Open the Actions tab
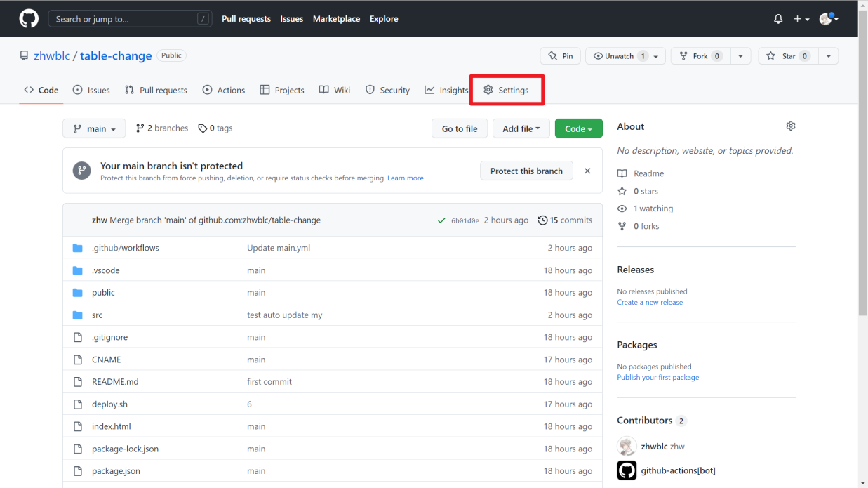868x488 pixels. [x=224, y=90]
